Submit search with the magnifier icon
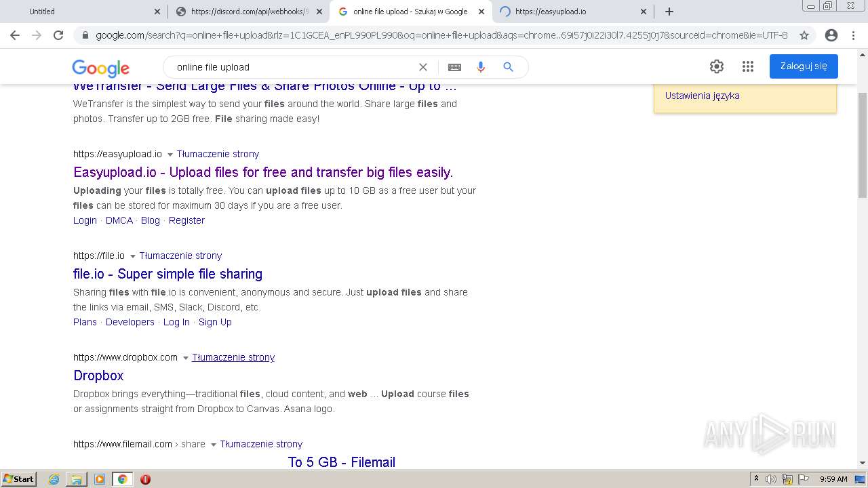Viewport: 868px width, 488px height. 508,67
